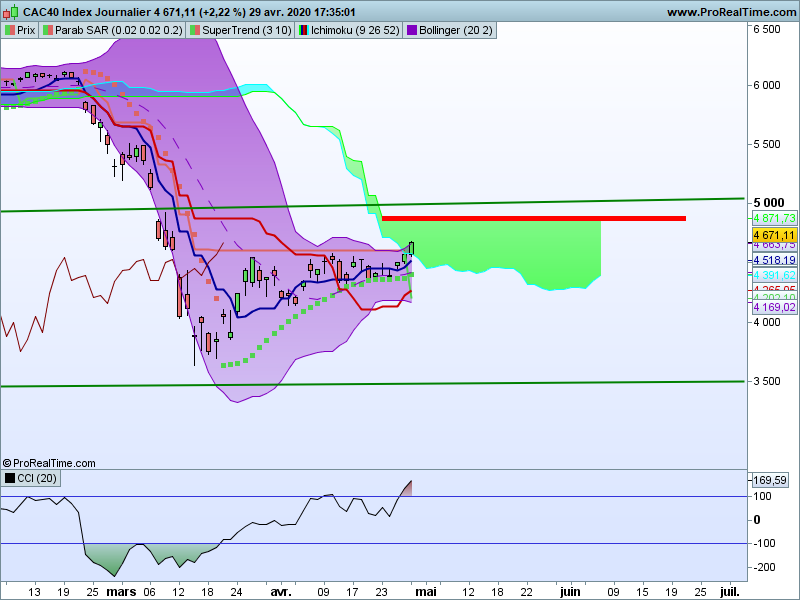The width and height of the screenshot is (800, 600).
Task: Select the green trendline near 3 500
Action: pyautogui.click(x=372, y=384)
